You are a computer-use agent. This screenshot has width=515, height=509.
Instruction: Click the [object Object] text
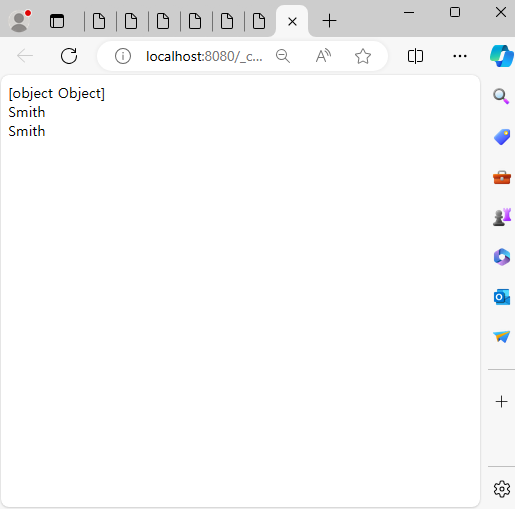coord(57,93)
